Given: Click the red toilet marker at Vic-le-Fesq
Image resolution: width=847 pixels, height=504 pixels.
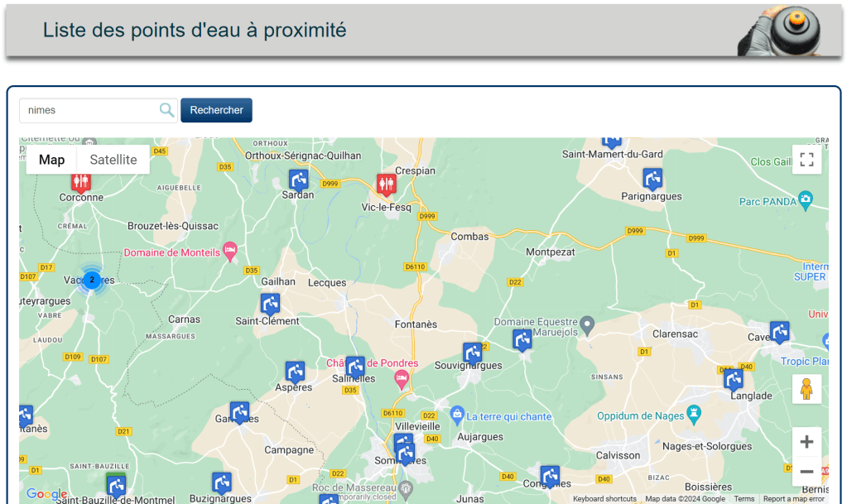Looking at the screenshot, I should [x=386, y=184].
